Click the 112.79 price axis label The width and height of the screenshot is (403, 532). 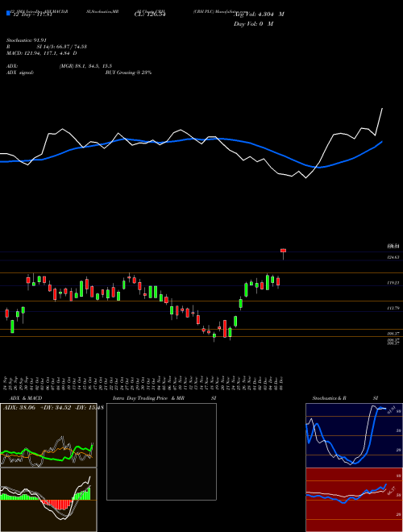(393, 308)
